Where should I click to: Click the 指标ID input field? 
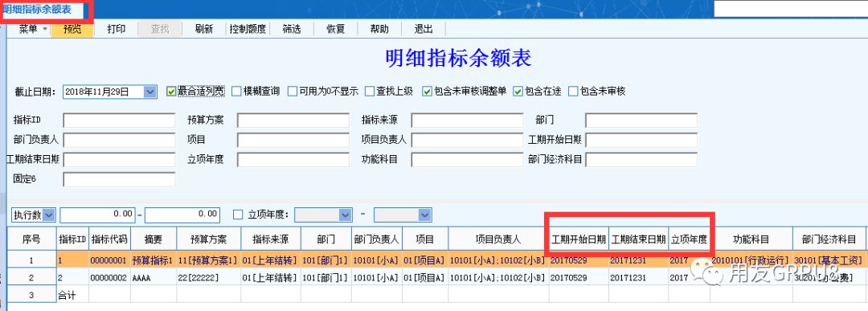coord(119,120)
